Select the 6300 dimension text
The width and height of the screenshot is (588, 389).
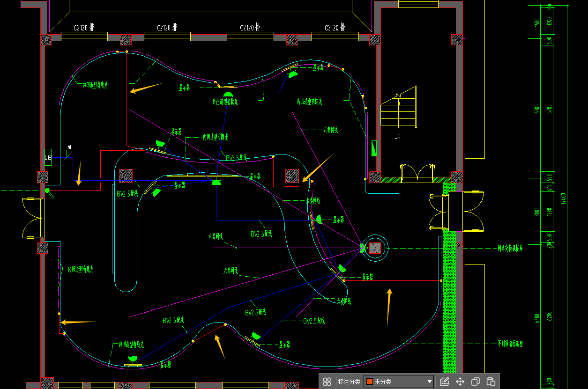pos(537,110)
